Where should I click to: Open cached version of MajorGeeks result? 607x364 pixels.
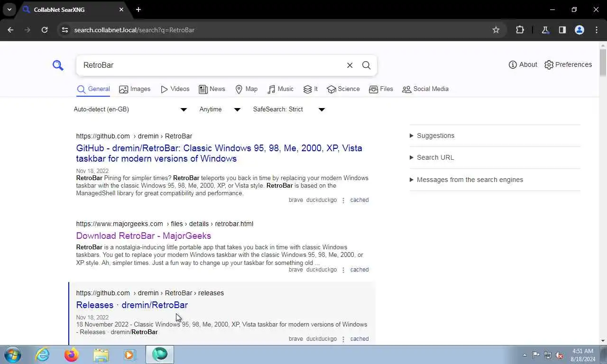tap(359, 270)
